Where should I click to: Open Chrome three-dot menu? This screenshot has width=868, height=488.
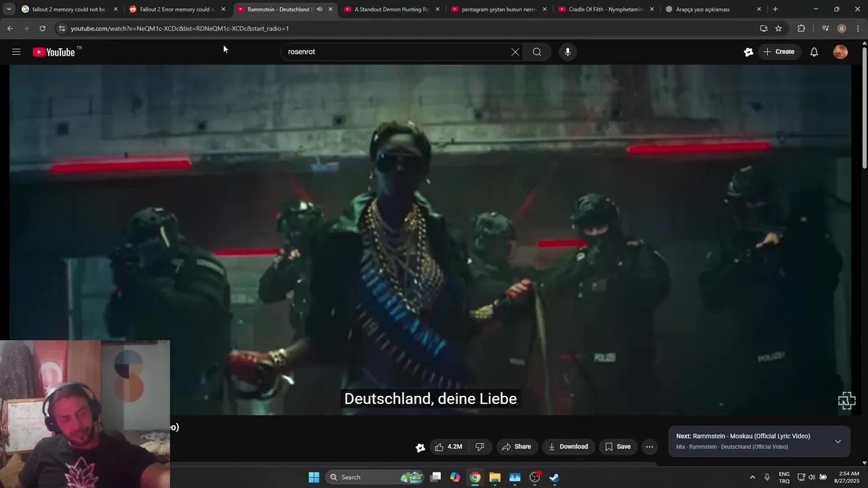pyautogui.click(x=858, y=28)
